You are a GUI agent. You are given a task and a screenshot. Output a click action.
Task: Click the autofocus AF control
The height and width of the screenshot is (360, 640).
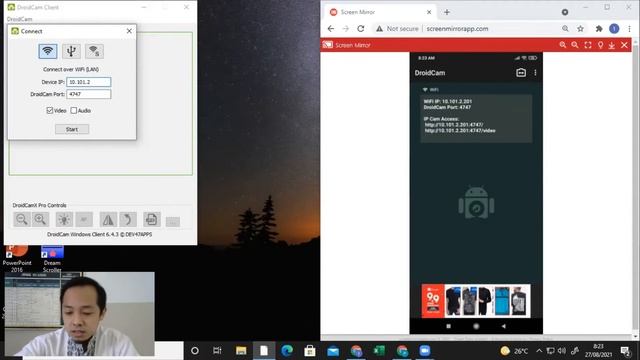(x=84, y=220)
